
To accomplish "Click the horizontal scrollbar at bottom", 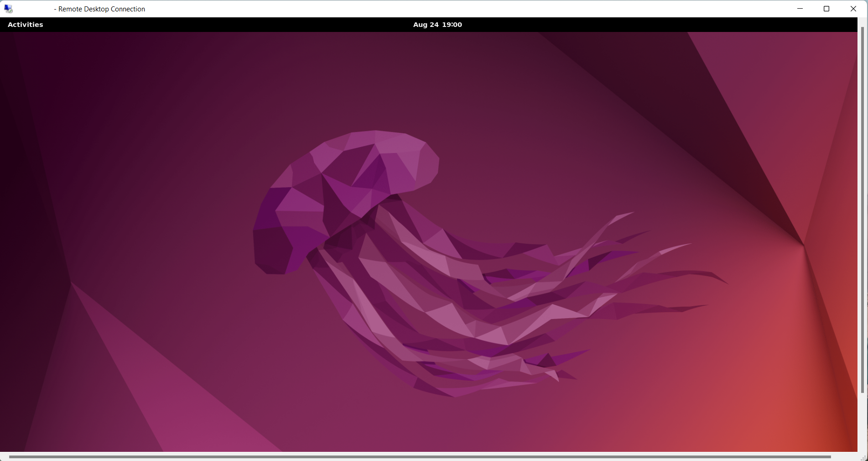I will pos(420,456).
